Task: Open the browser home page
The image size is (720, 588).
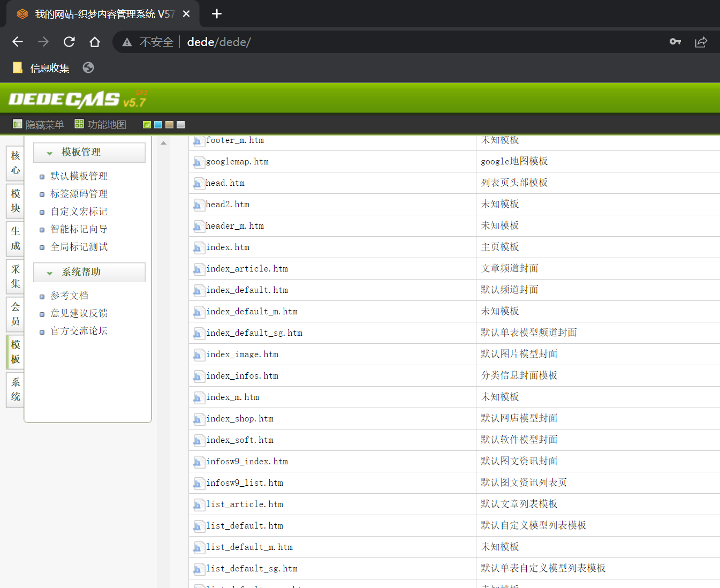Action: pyautogui.click(x=95, y=42)
